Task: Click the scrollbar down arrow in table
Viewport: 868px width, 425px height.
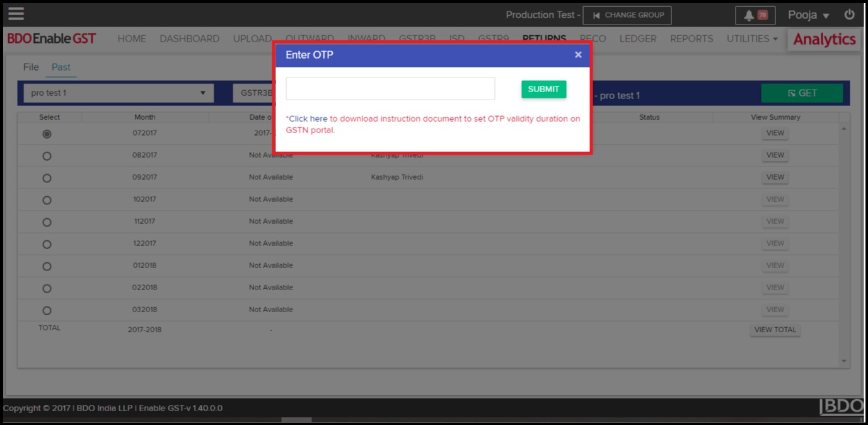Action: (x=844, y=361)
